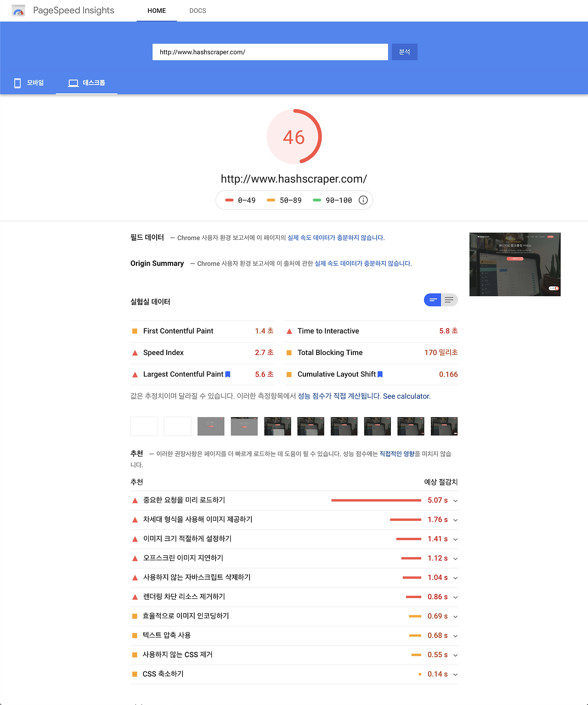This screenshot has height=705, width=588.
Task: Click the Largest Contentful Paint red triangle
Action: click(x=135, y=374)
